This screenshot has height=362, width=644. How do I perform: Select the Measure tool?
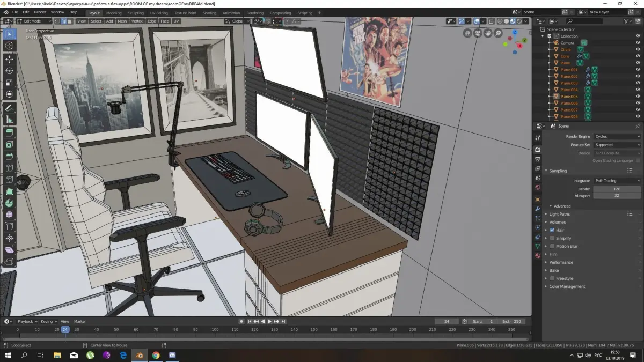coord(9,120)
